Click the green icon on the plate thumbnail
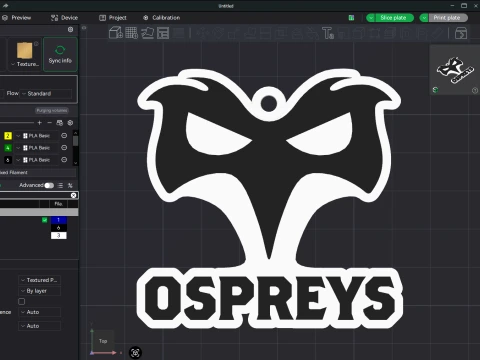 435,90
